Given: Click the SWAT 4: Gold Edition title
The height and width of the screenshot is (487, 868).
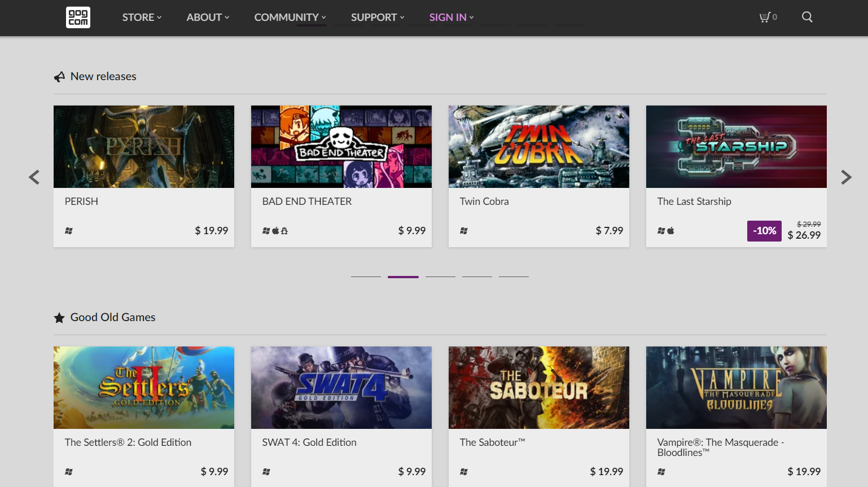Looking at the screenshot, I should coord(309,442).
